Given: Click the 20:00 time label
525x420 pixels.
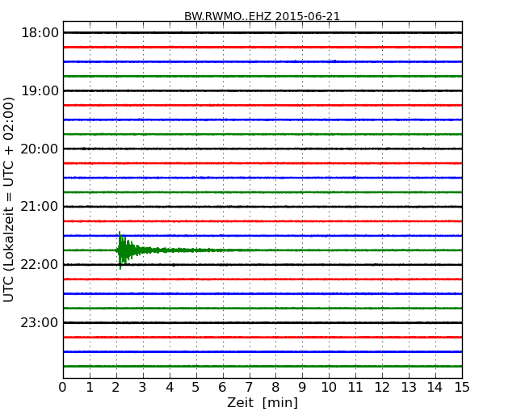Looking at the screenshot, I should [x=40, y=149].
